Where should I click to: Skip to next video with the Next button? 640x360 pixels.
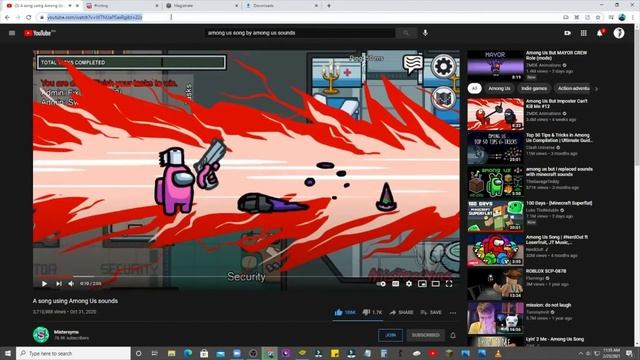pyautogui.click(x=59, y=284)
